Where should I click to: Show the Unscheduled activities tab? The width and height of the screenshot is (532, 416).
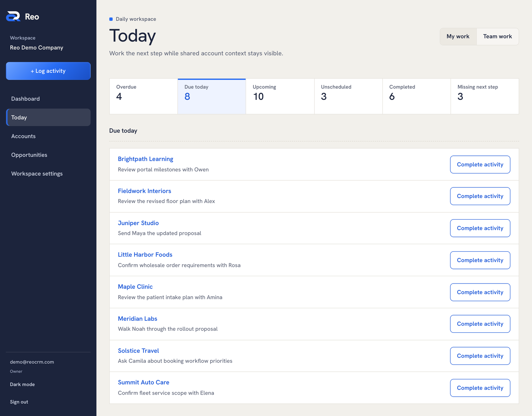click(348, 97)
